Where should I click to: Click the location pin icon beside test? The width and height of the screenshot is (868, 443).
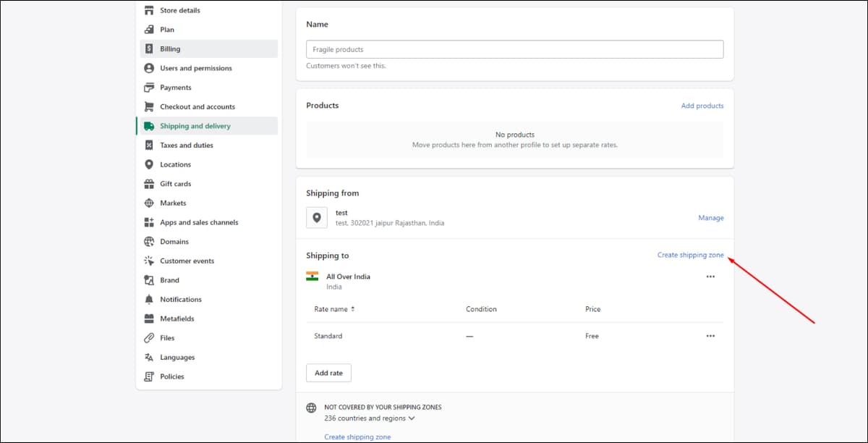coord(317,218)
